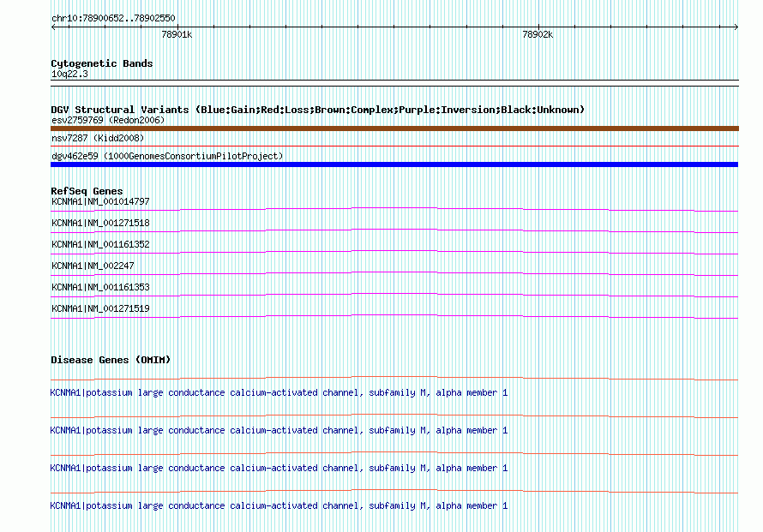Click the 10q22.3 band label
Viewport: 763px width, 532px height.
click(69, 74)
